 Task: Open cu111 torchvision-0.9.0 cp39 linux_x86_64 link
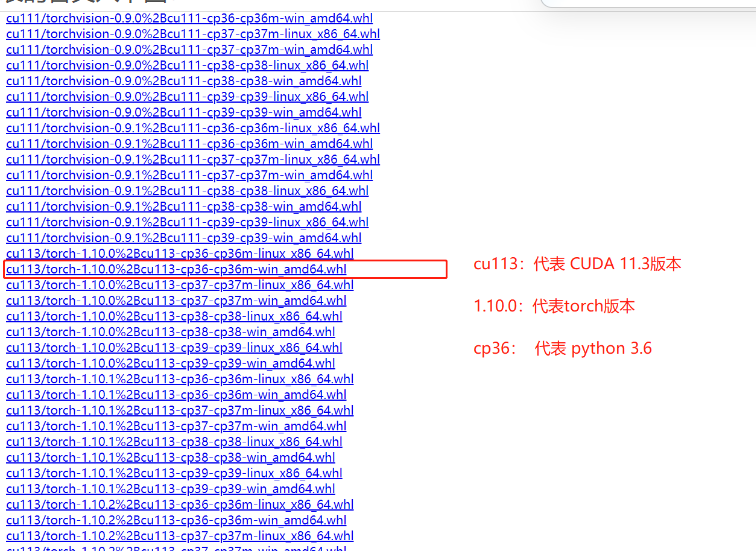[188, 97]
